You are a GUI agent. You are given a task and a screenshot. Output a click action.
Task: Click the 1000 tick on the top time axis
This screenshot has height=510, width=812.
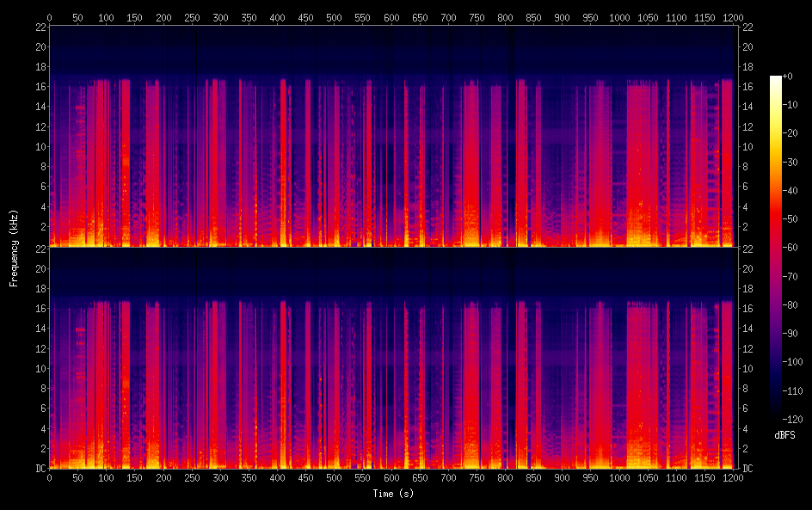[x=619, y=17]
